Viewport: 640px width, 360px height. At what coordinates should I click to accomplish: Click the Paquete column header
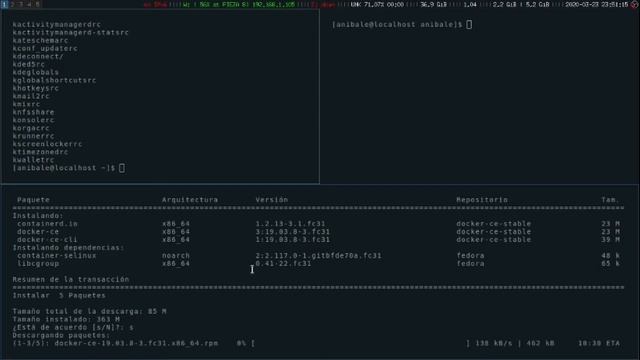click(33, 200)
